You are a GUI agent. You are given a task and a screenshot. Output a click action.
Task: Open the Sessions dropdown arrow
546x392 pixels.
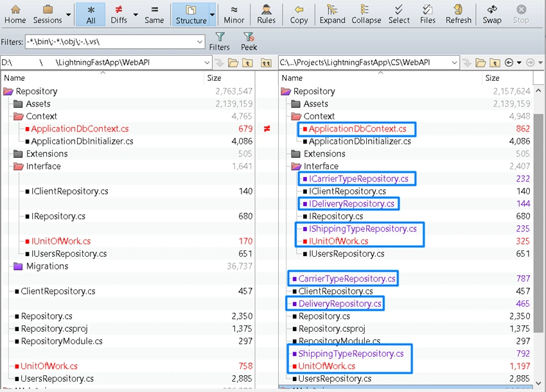68,15
